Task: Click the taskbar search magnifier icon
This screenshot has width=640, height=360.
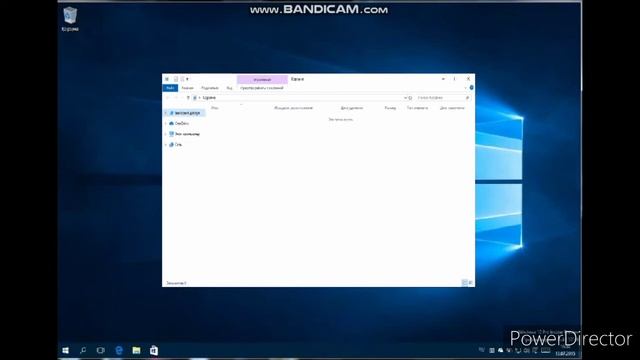Action: point(83,350)
